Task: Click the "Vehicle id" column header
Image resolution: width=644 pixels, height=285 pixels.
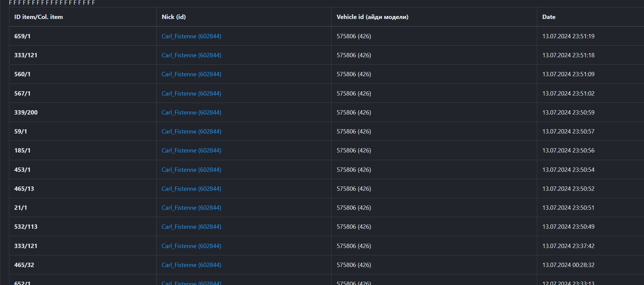Action: pos(372,17)
